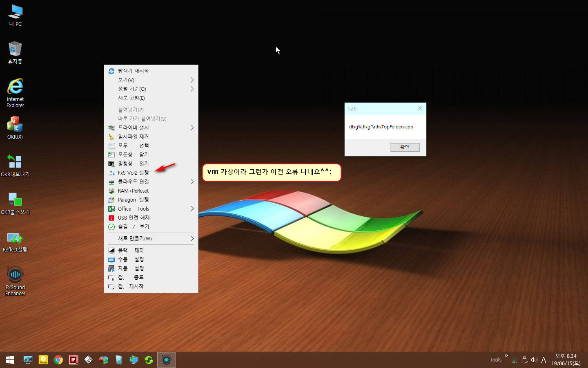Launch the yellow Player taskbar icon
The width and height of the screenshot is (588, 368).
click(43, 360)
